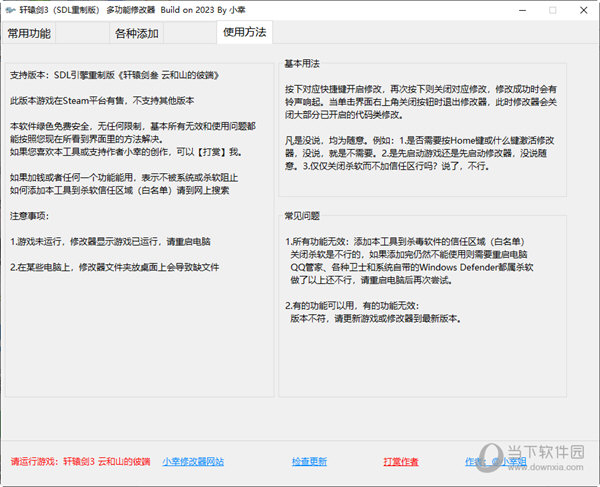Click the line mentioning Windows Defender
The width and height of the screenshot is (600, 487).
(x=412, y=267)
